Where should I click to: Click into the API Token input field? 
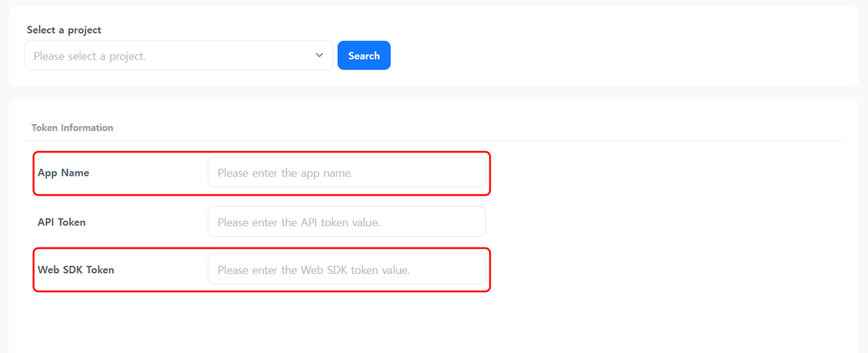[x=346, y=222]
